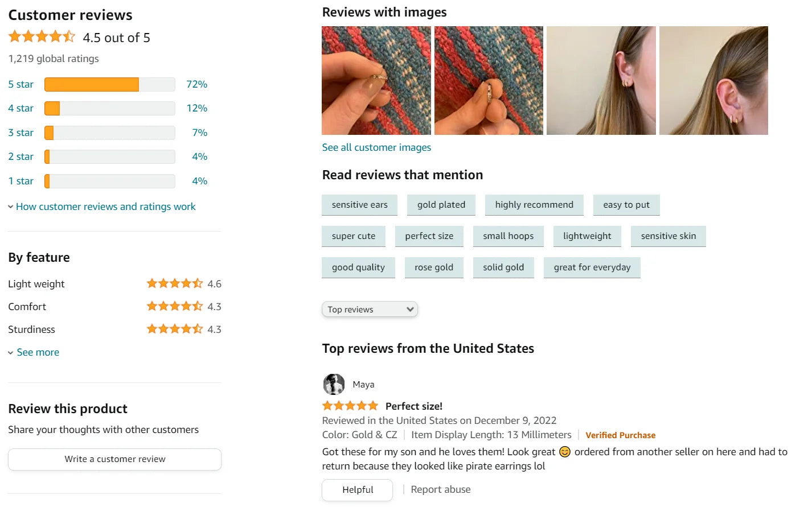Select the "rose gold" review tag

(x=434, y=267)
